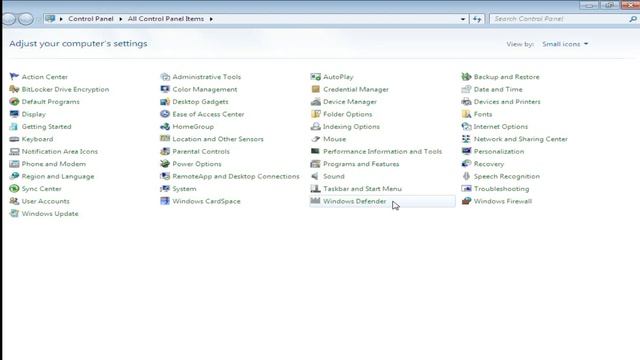Open the Device Manager icon
The width and height of the screenshot is (640, 360).
click(316, 102)
